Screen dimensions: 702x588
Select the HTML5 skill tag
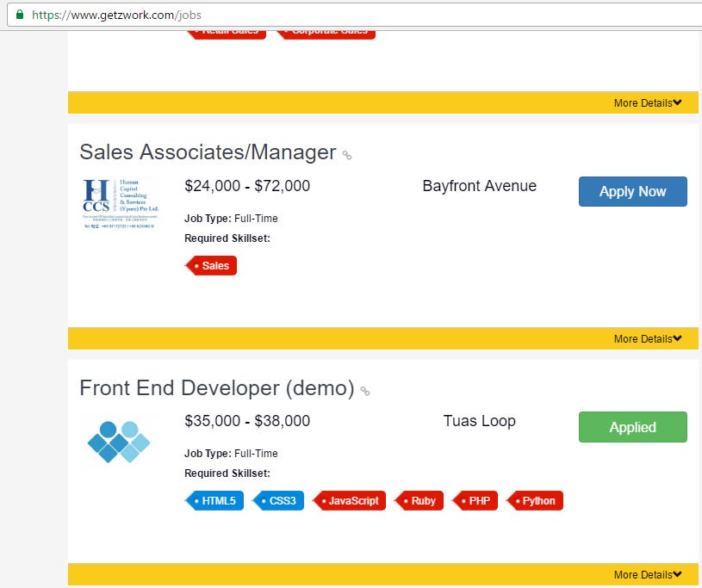(216, 501)
